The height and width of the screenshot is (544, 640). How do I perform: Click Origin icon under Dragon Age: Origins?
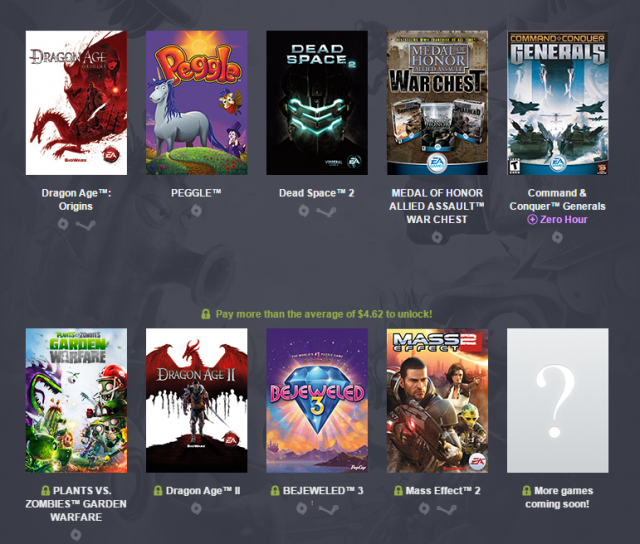pos(63,224)
